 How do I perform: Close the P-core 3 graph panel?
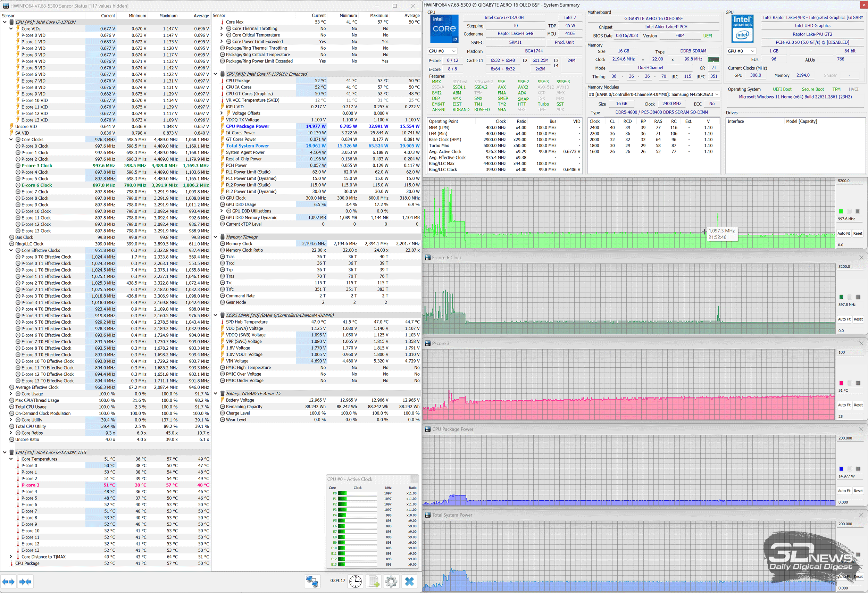[861, 344]
